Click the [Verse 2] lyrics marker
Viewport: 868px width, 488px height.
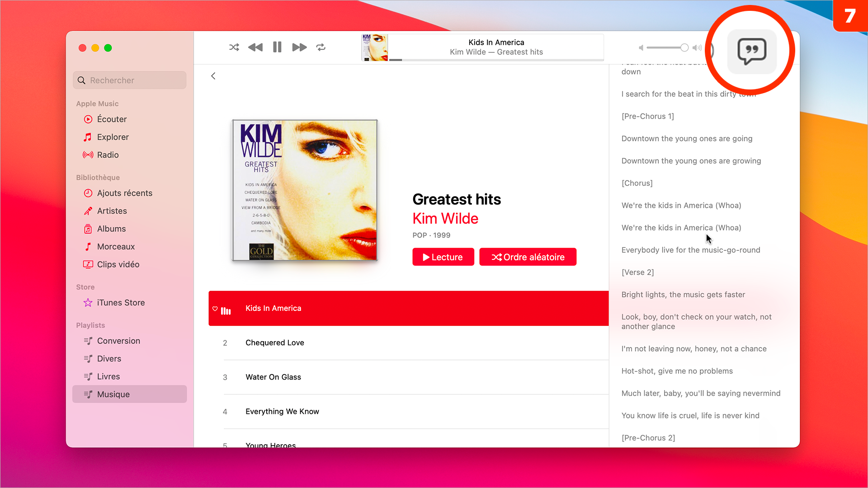pyautogui.click(x=637, y=272)
